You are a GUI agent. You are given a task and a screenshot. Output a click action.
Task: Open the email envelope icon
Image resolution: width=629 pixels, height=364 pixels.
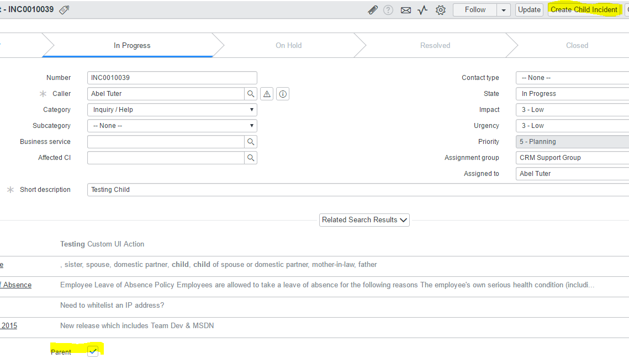(x=405, y=10)
